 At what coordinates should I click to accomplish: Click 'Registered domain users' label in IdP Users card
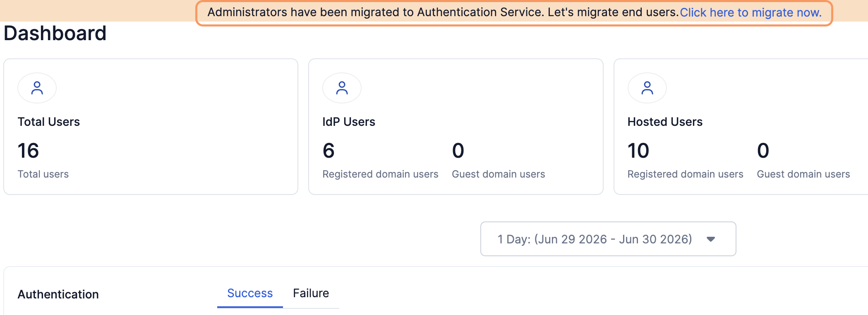(381, 174)
